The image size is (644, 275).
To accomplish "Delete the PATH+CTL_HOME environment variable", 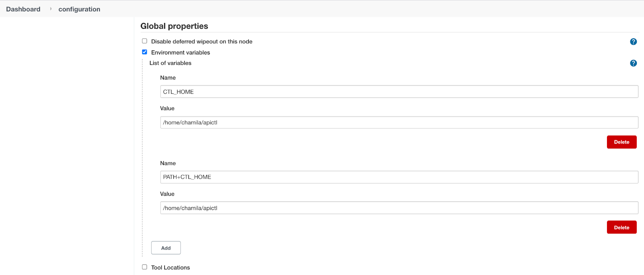I will [x=621, y=227].
